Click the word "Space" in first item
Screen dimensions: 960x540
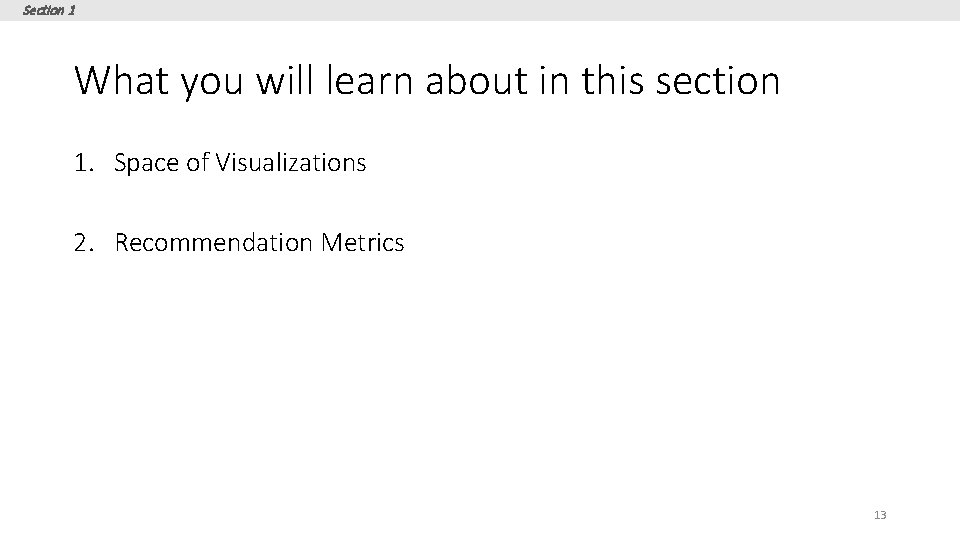(x=146, y=162)
